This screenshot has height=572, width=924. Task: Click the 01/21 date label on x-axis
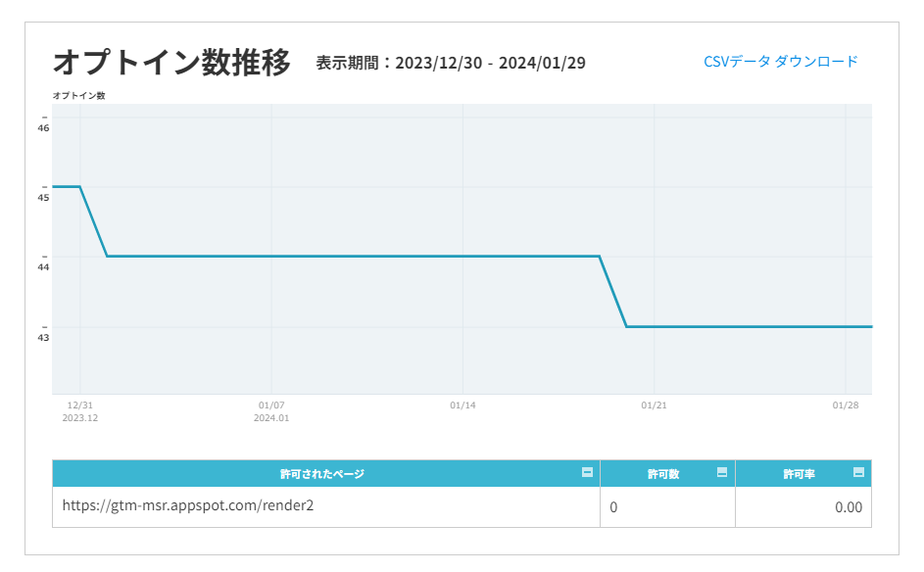[x=654, y=405]
